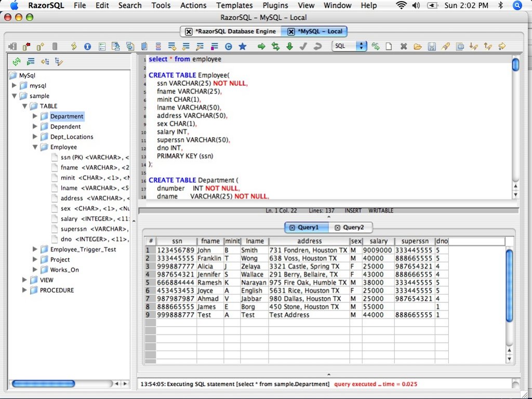Screen dimensions: 532x399
Task: Click the lines with magenta square icon
Action: [x=214, y=46]
